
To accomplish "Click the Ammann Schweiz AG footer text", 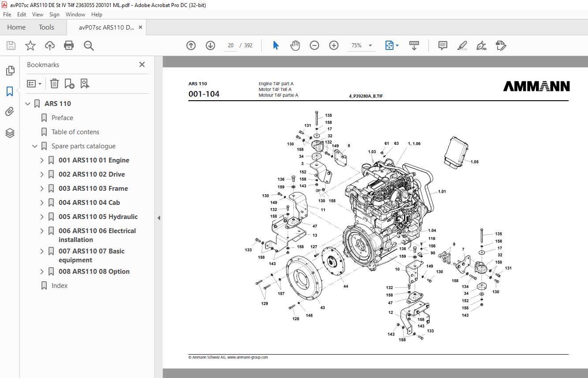I will click(x=228, y=357).
